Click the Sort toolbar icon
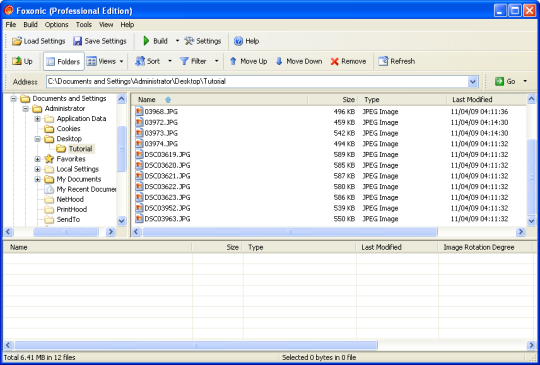540x365 pixels. tap(140, 61)
